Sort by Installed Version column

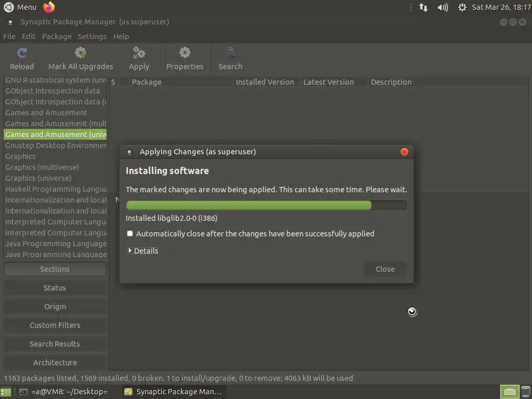click(x=267, y=82)
